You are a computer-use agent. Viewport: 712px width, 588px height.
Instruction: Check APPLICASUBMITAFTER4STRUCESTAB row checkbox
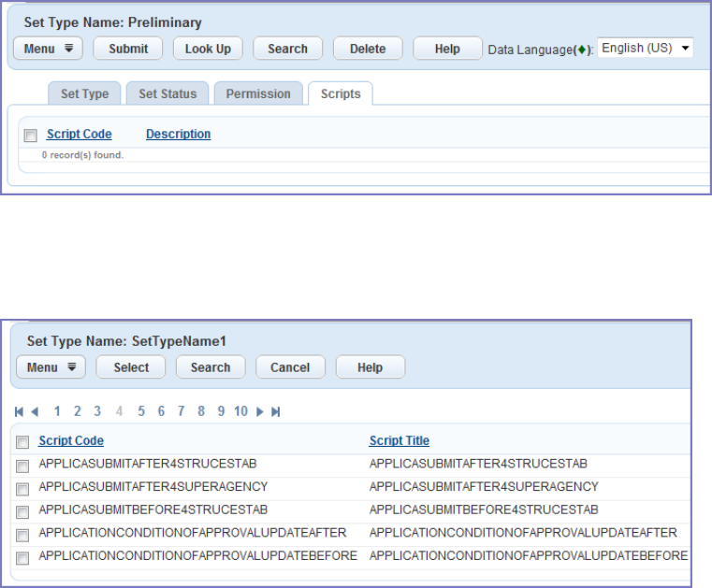(22, 466)
